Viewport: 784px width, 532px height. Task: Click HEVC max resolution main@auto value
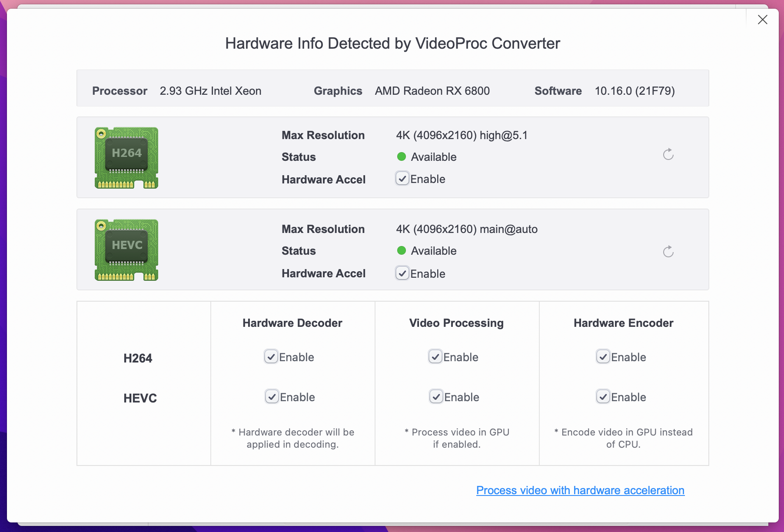[467, 229]
